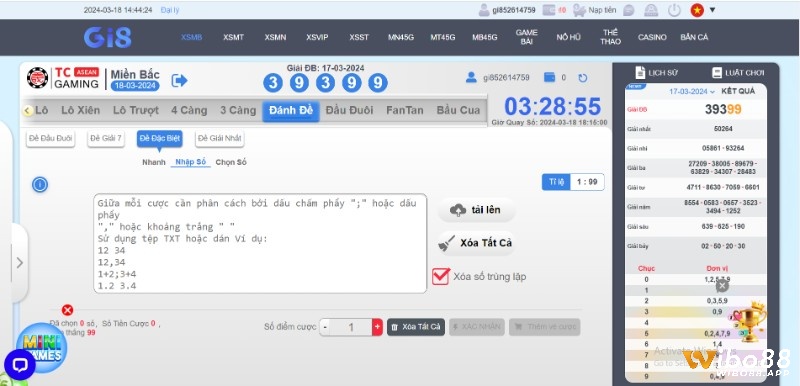The image size is (800, 386).
Task: Click the exit arrow icon beside Miền Bắc
Action: (x=179, y=81)
